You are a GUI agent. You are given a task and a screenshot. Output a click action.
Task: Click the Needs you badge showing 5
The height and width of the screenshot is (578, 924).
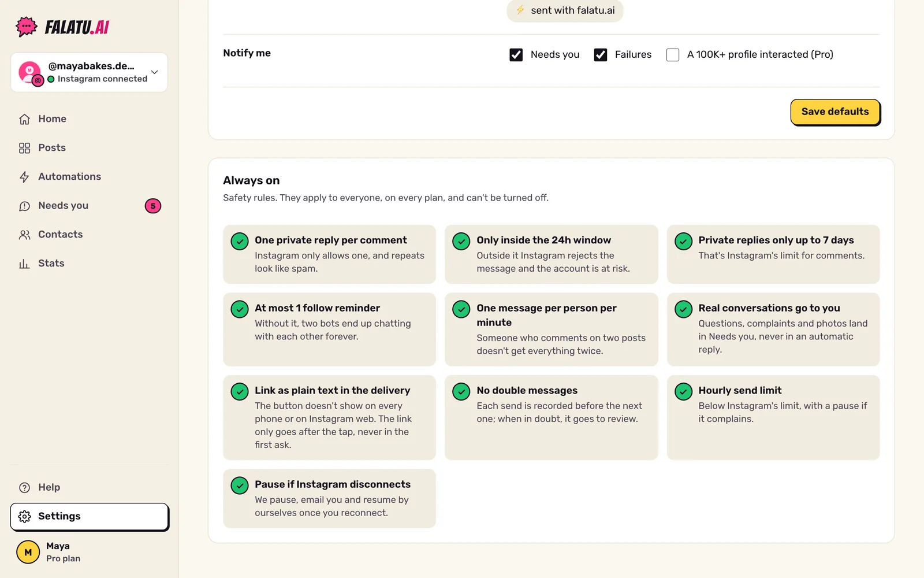pos(153,206)
